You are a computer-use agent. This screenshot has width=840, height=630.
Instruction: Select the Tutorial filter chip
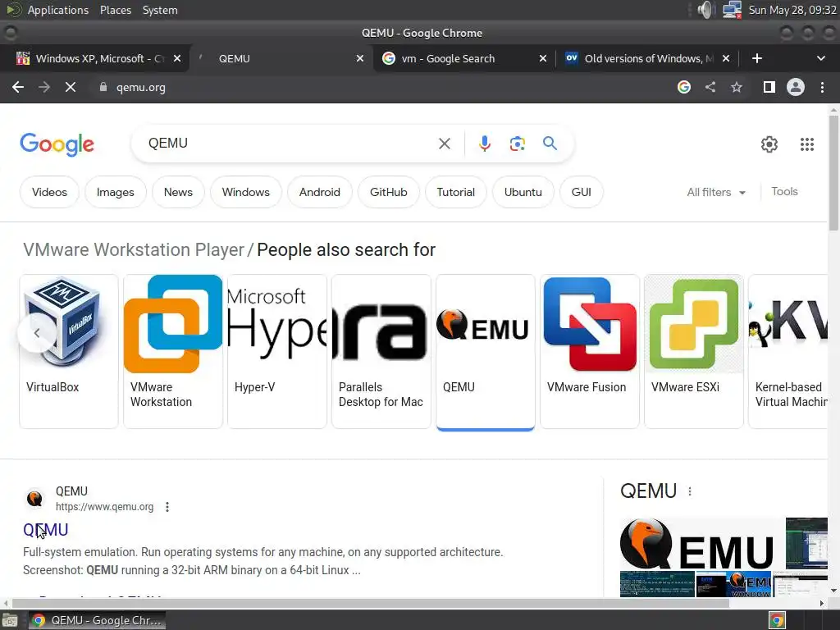456,192
